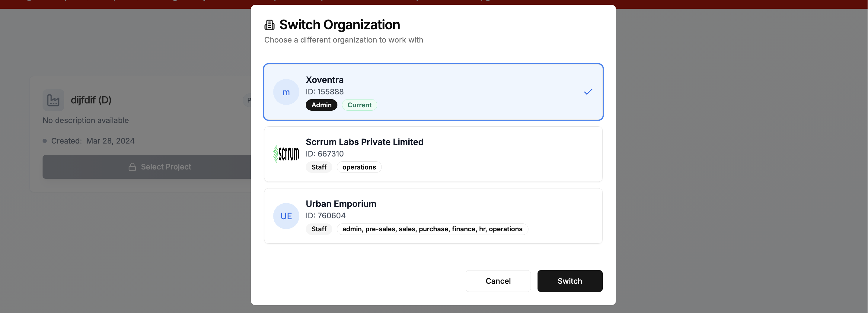
Task: Select the Urban Emporium organization
Action: point(433,216)
